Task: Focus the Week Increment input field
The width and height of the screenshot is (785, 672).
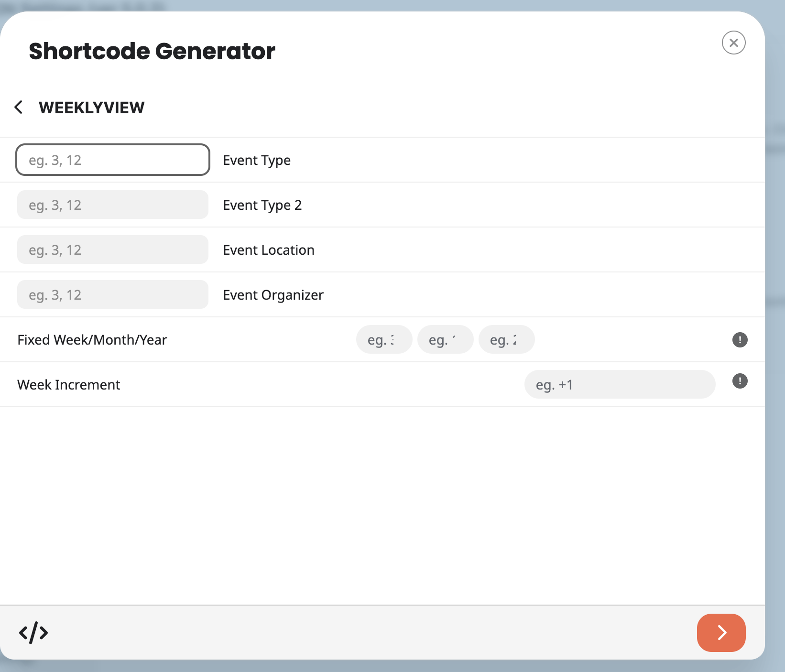Action: (x=620, y=384)
